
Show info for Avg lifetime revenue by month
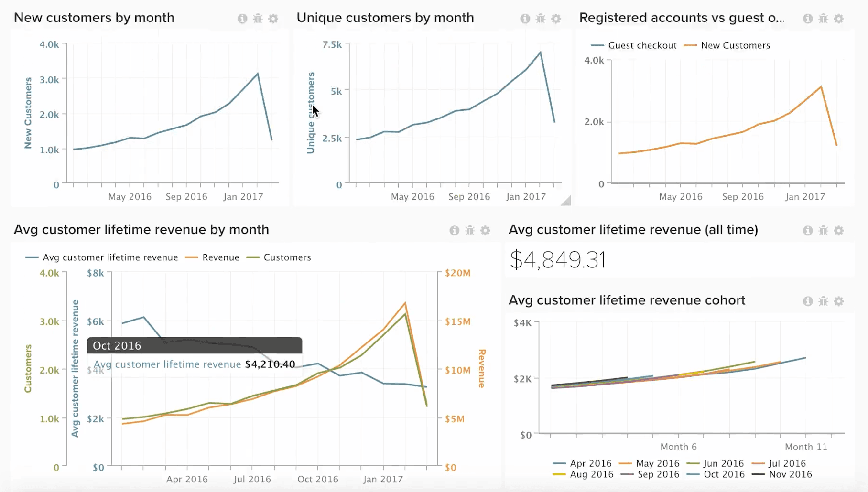tap(455, 231)
